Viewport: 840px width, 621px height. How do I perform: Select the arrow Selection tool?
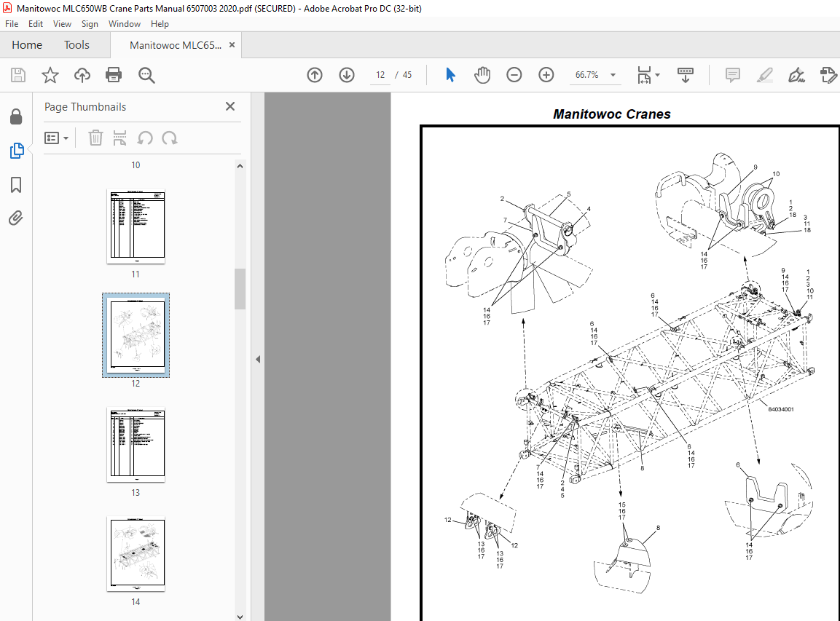pos(450,75)
